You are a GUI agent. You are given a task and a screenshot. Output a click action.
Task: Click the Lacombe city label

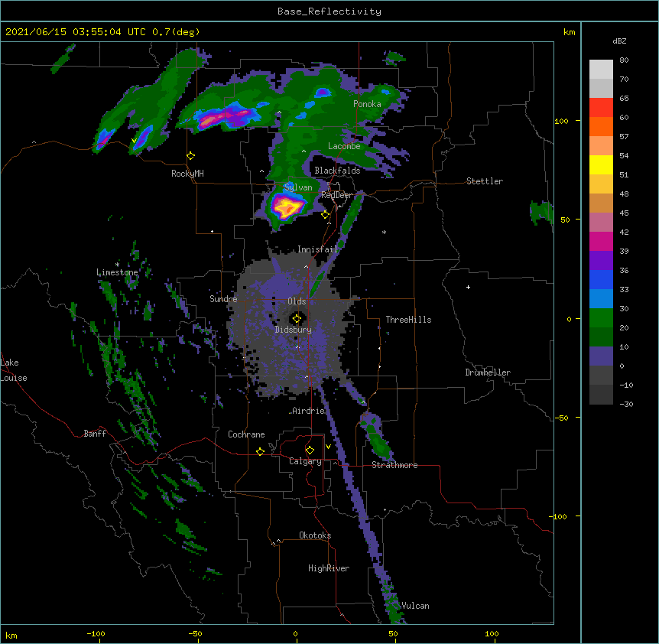click(344, 146)
